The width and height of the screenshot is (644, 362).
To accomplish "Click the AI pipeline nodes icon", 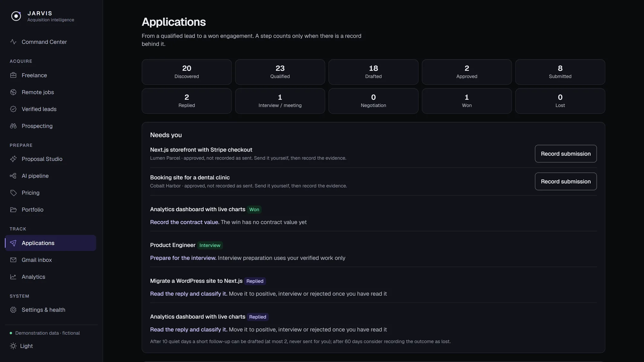I will pos(13,176).
